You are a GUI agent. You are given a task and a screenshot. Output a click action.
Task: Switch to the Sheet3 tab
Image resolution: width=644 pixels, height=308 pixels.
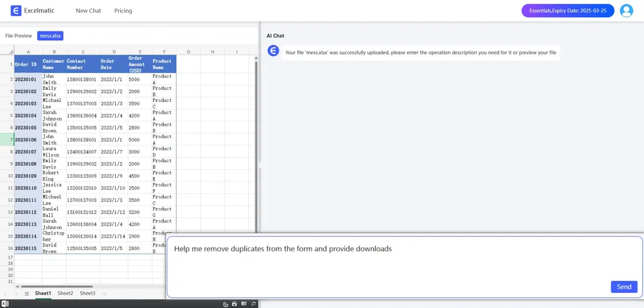pyautogui.click(x=87, y=294)
